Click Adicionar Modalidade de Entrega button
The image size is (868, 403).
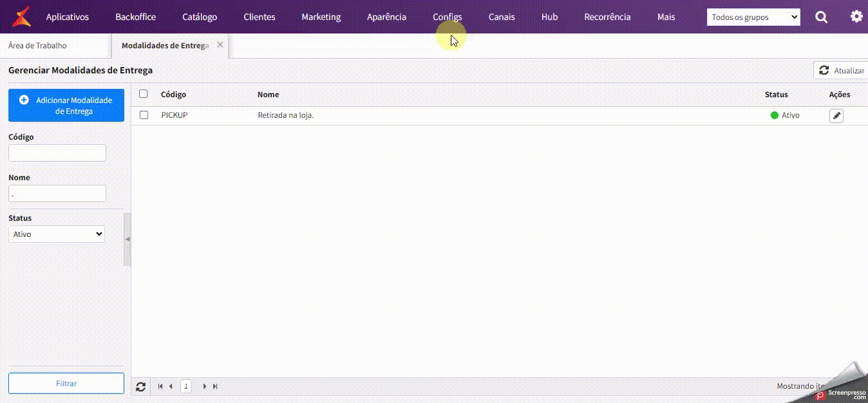pyautogui.click(x=66, y=106)
